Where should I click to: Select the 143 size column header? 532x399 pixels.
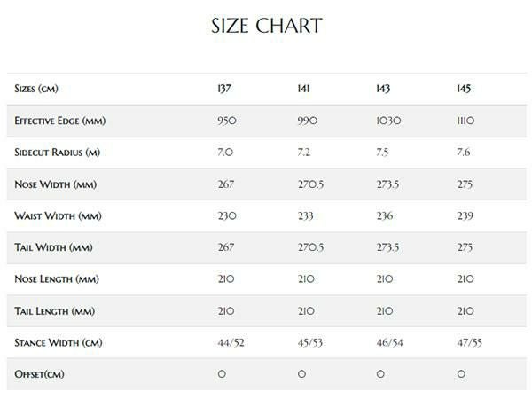tap(384, 89)
